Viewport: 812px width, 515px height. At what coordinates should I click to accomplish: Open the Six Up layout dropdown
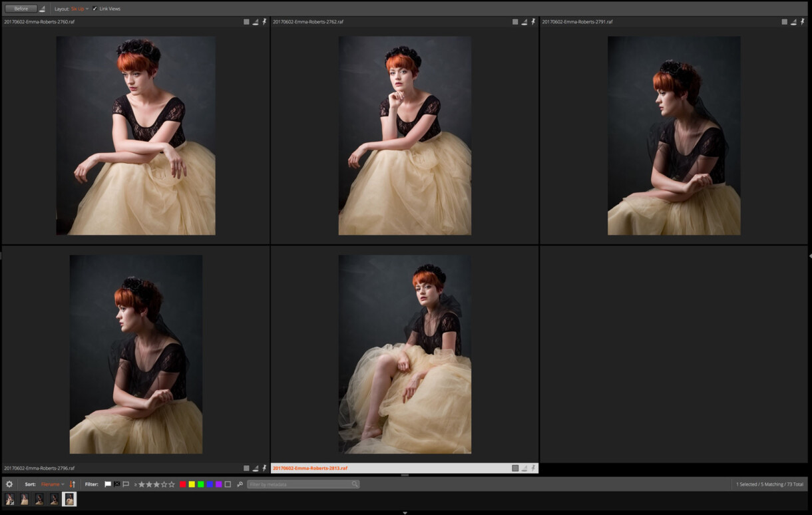tap(78, 9)
